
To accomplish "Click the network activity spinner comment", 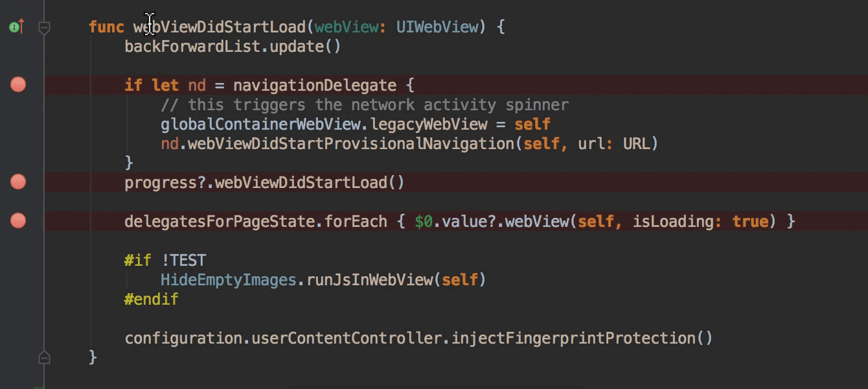I will tap(365, 105).
